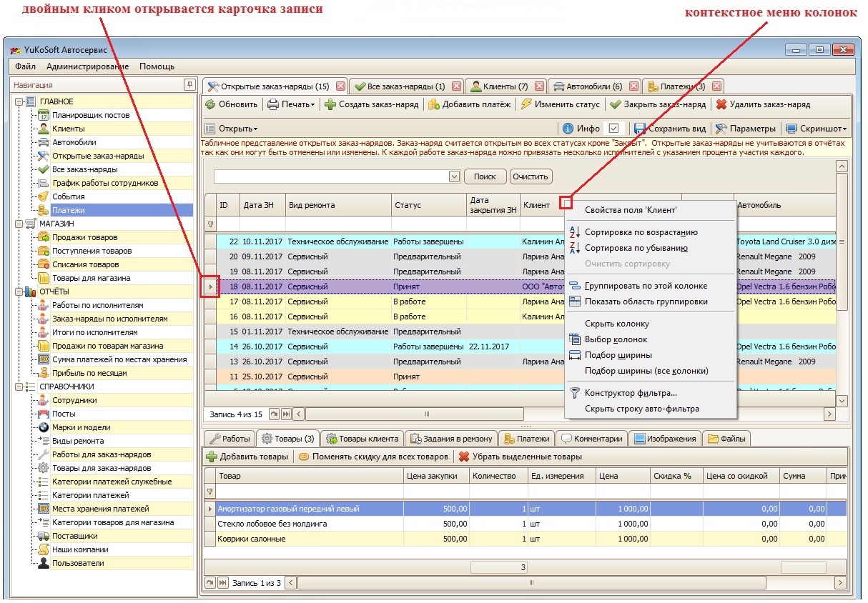This screenshot has height=603, width=868.
Task: Pin the Навигация panel with the pin icon
Action: pyautogui.click(x=189, y=85)
